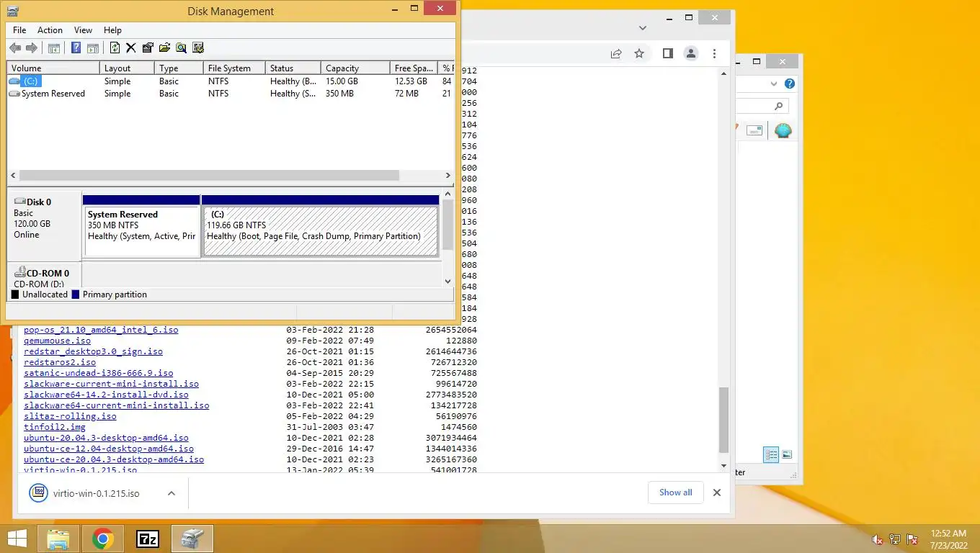Image resolution: width=980 pixels, height=553 pixels.
Task: Open tinfoil2.img link
Action: coord(55,427)
